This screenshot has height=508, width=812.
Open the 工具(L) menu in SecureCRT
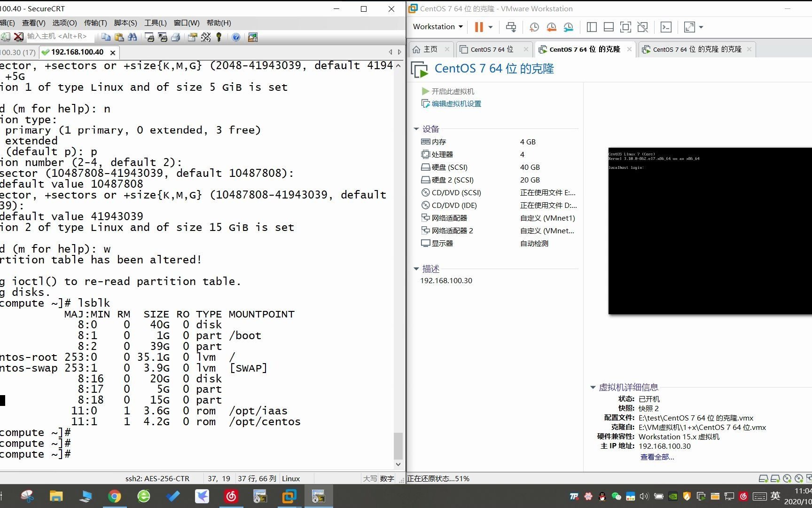[156, 23]
